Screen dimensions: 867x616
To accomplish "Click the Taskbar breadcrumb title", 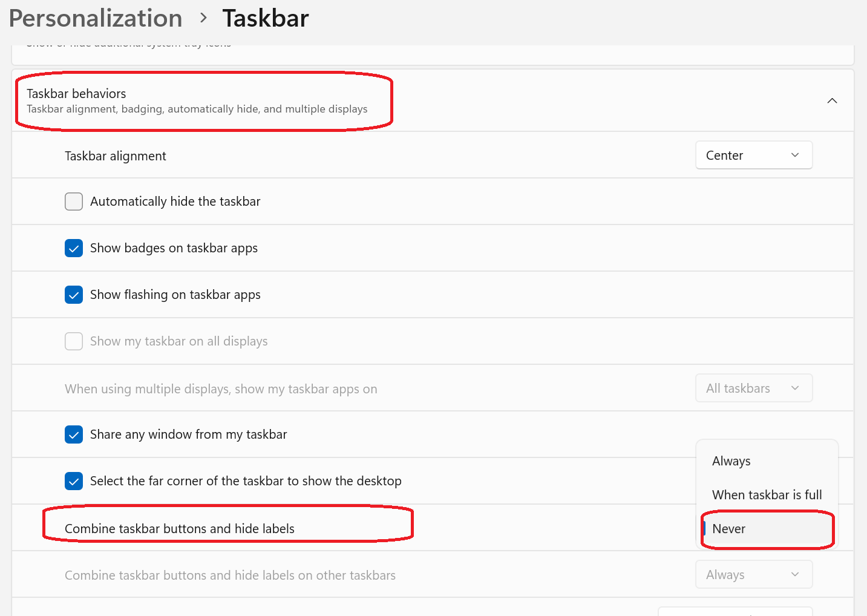I will 266,18.
